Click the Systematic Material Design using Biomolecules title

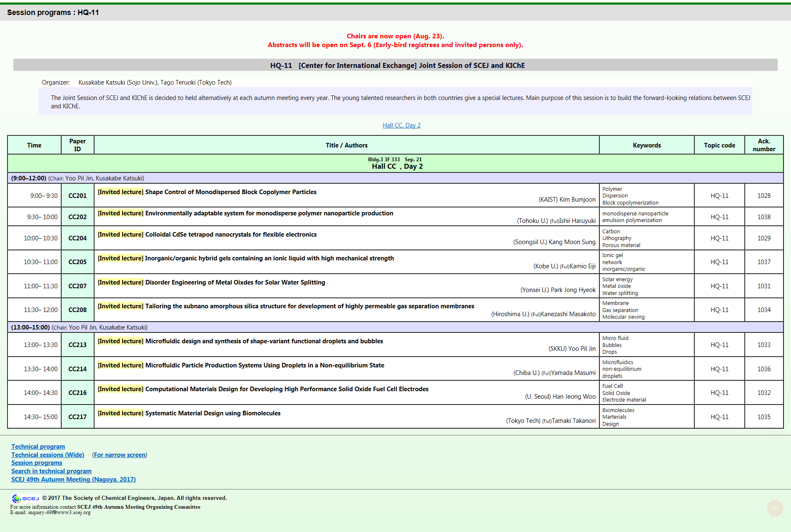point(212,413)
